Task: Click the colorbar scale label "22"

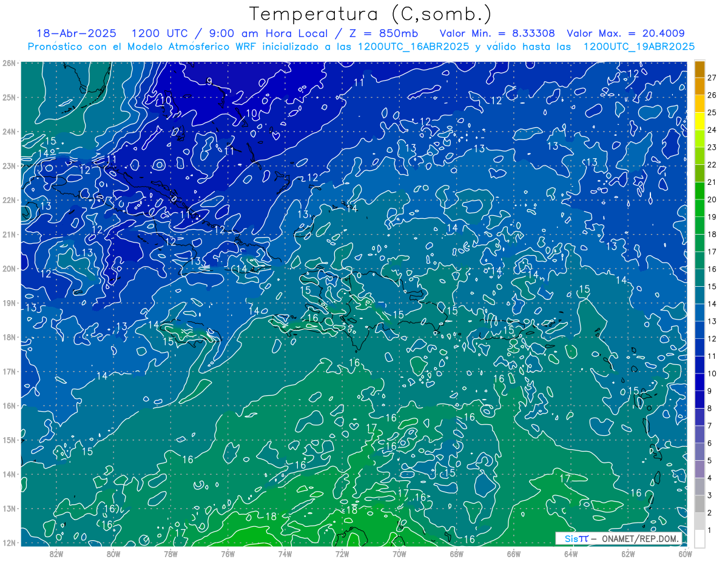Action: point(712,164)
